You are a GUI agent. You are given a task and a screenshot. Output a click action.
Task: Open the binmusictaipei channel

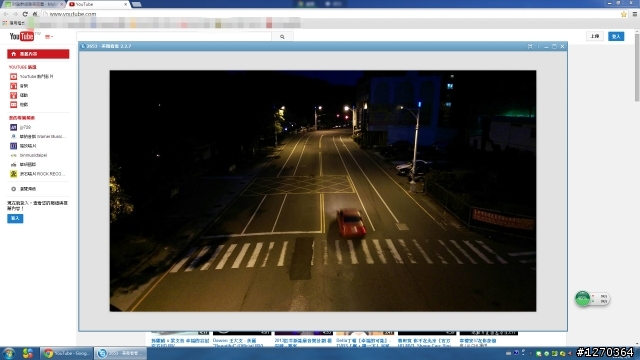[x=33, y=155]
